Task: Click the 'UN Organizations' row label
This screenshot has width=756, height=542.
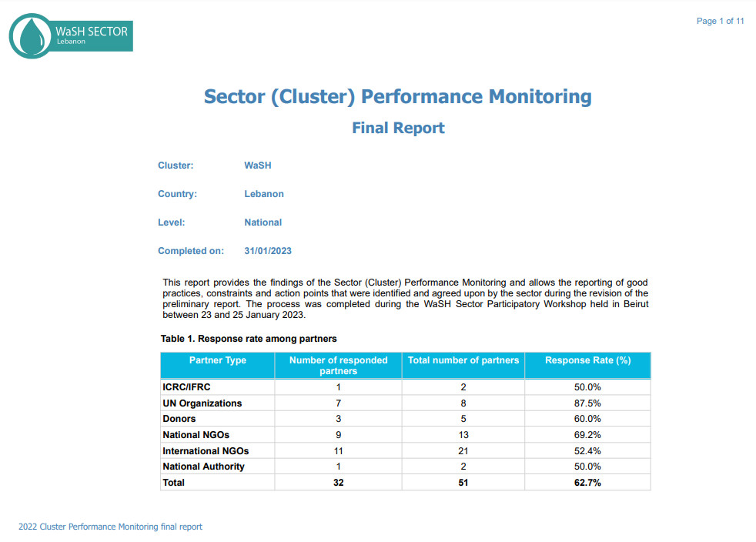Action: (x=202, y=403)
